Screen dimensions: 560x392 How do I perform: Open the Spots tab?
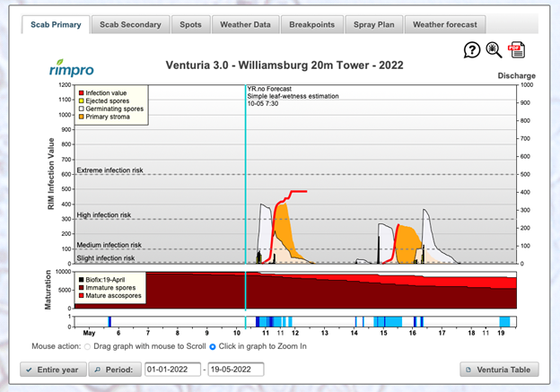pyautogui.click(x=189, y=24)
